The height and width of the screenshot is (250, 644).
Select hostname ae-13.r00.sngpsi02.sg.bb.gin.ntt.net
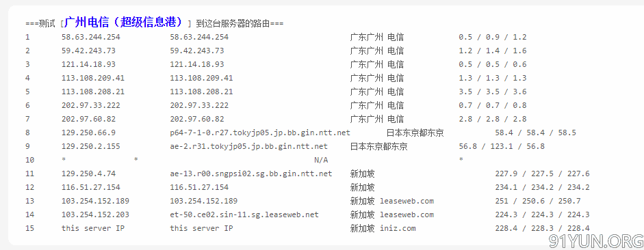251,173
